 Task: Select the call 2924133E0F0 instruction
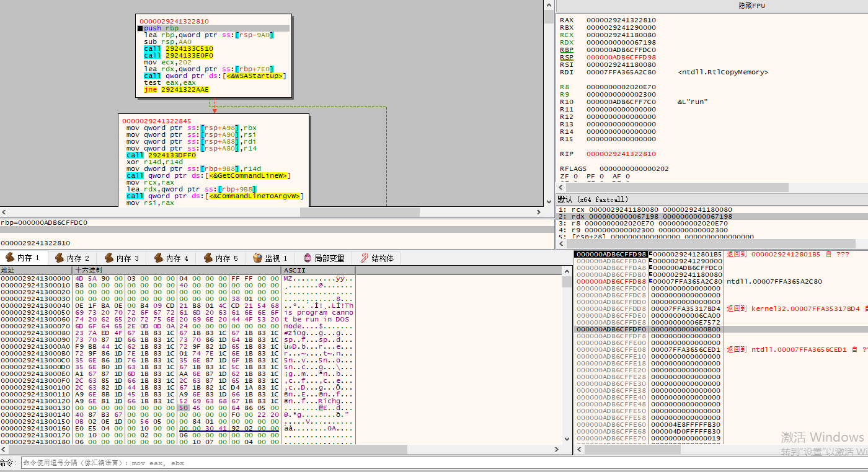point(179,56)
